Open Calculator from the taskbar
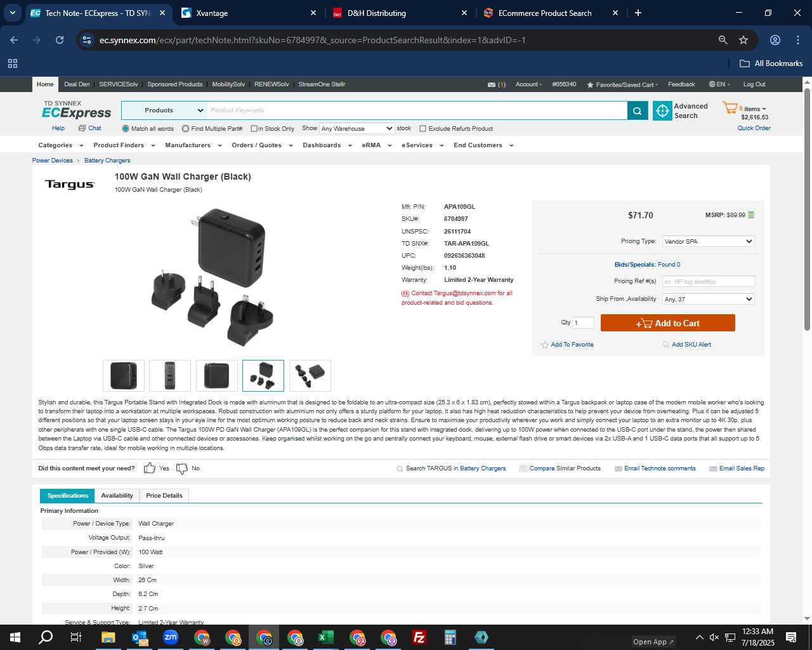 pyautogui.click(x=450, y=637)
